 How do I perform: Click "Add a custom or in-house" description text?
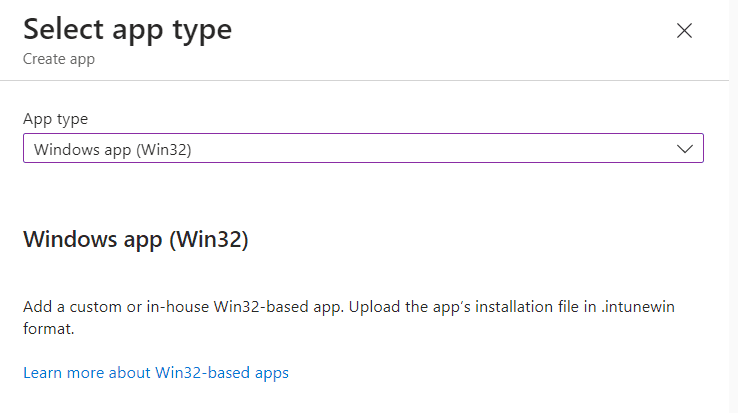(110, 306)
